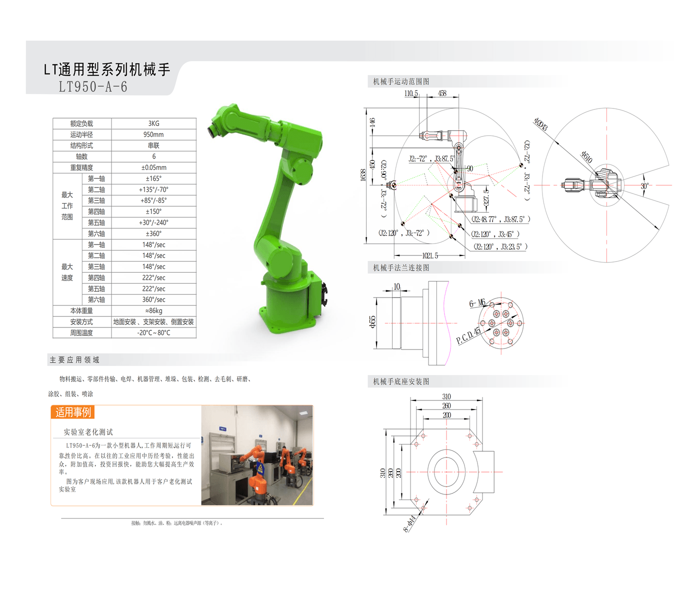Viewport: 700px width, 600px height.
Task: Click the 机械手运动范围图 section heading
Action: [x=401, y=81]
